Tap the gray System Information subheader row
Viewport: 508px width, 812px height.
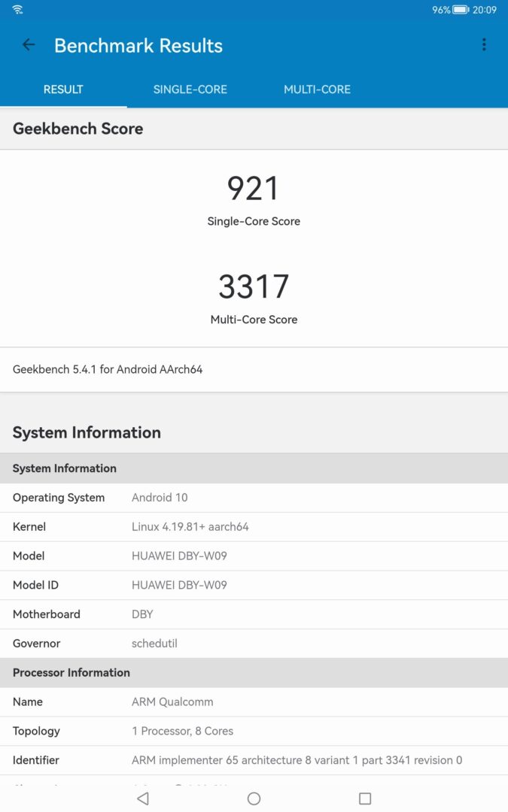(254, 468)
